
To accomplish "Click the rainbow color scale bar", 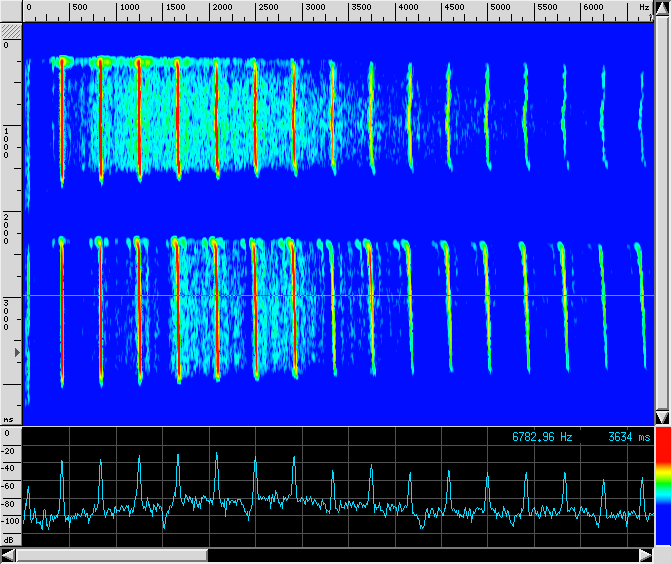I will [x=661, y=492].
